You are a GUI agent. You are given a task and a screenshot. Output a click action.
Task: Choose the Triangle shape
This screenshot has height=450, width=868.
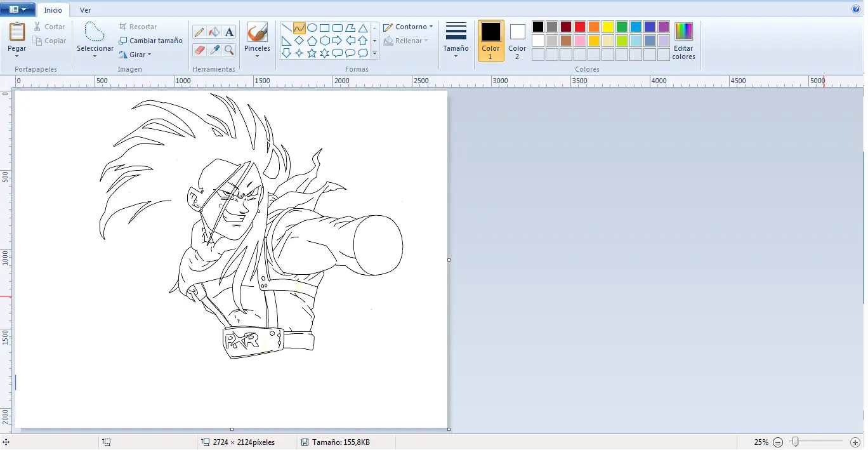(363, 28)
